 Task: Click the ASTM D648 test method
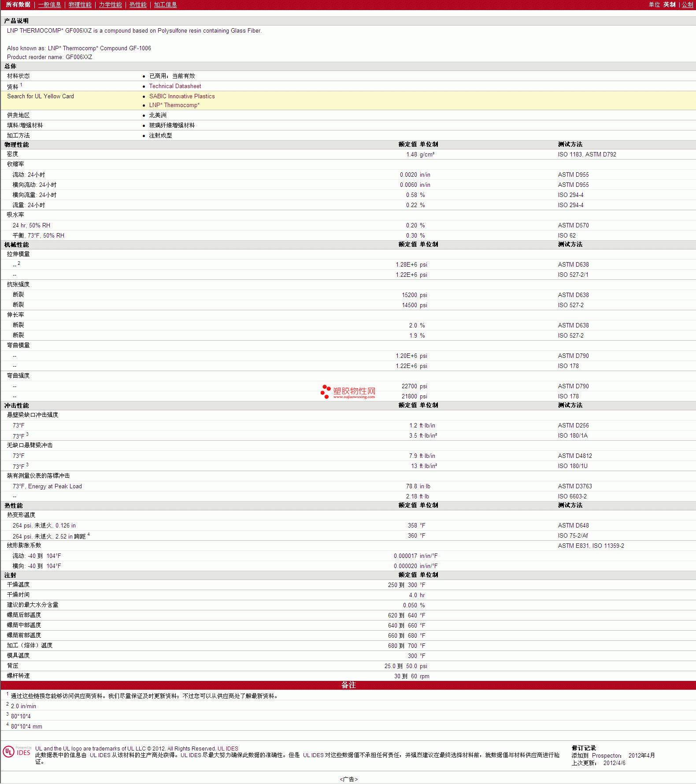[x=573, y=526]
